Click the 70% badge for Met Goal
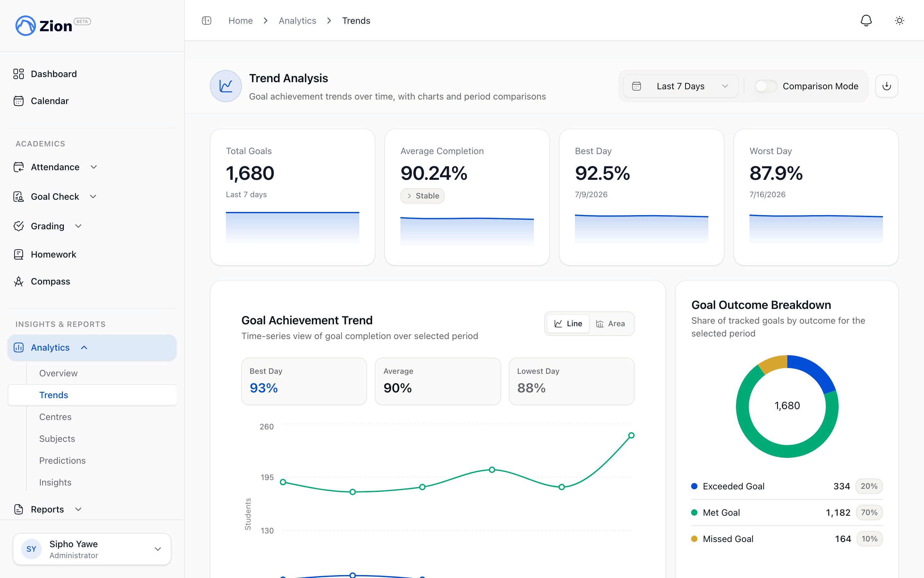Image resolution: width=924 pixels, height=578 pixels. [869, 512]
